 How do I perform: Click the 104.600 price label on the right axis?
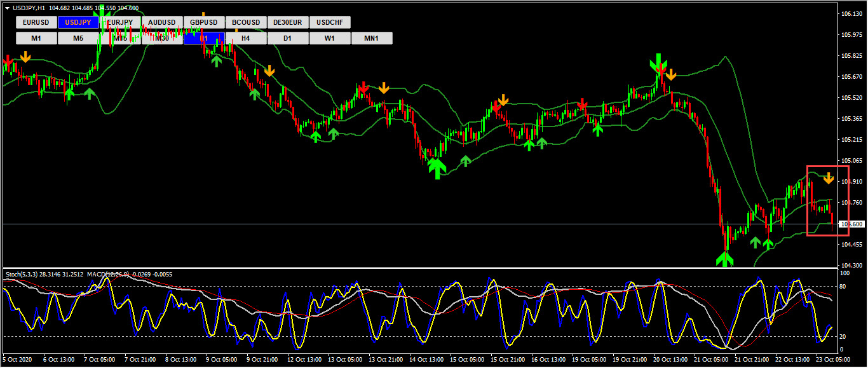pyautogui.click(x=851, y=224)
